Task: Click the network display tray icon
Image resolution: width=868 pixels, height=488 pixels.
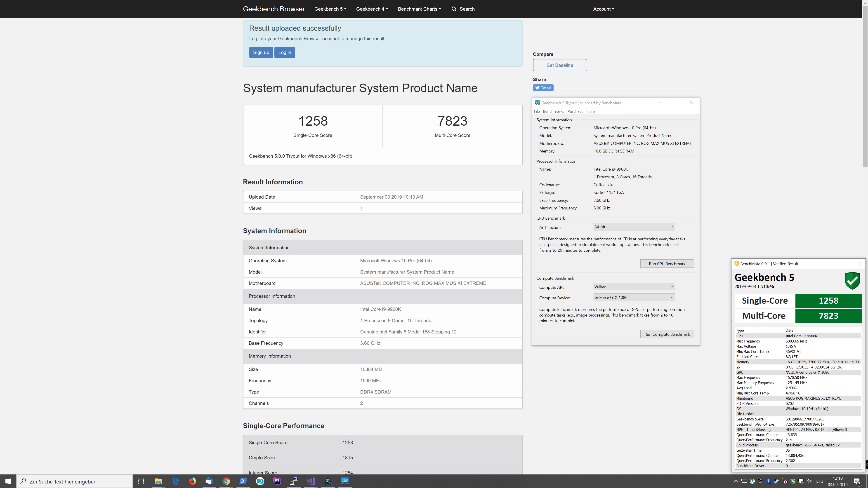Action: (744, 481)
